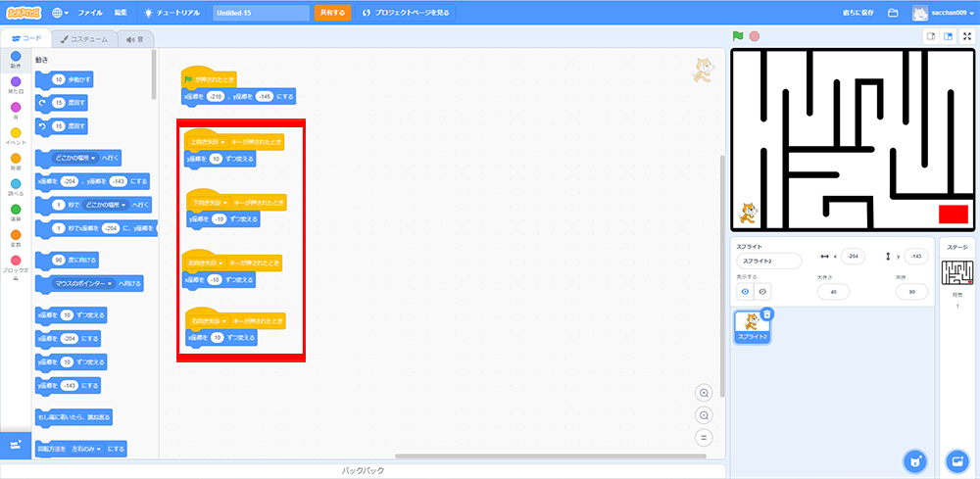Switch to the コスチューム tab
This screenshot has height=479, width=980.
click(86, 39)
